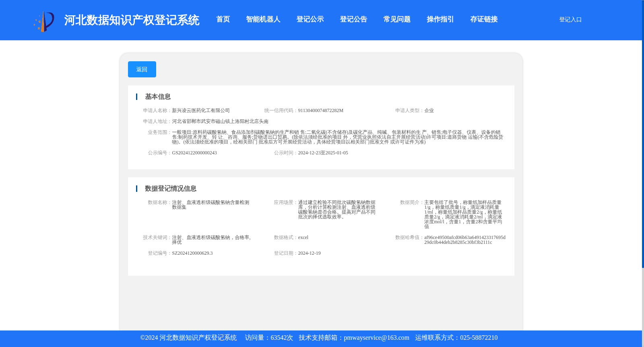Click data format value excel
Viewport: 644px width, 347px height.
click(x=303, y=237)
